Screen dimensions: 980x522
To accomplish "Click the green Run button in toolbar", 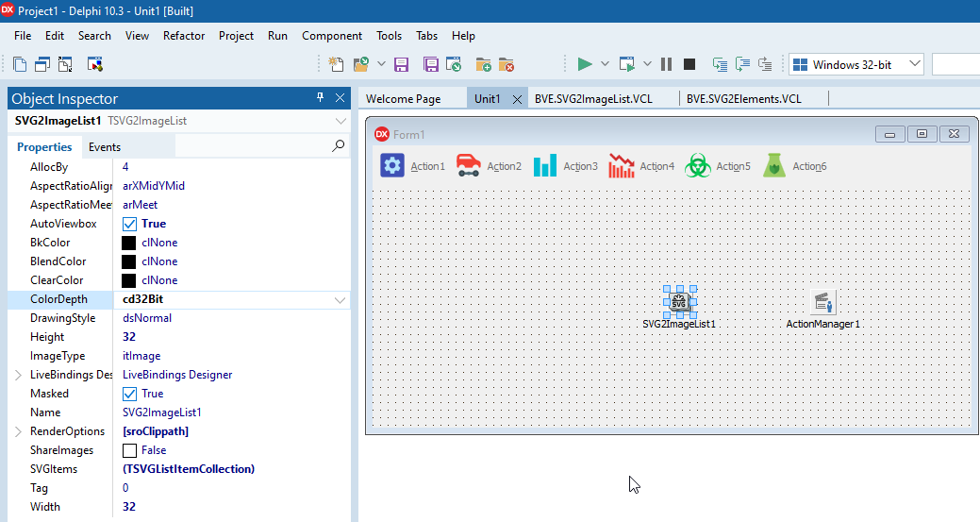I will click(585, 64).
